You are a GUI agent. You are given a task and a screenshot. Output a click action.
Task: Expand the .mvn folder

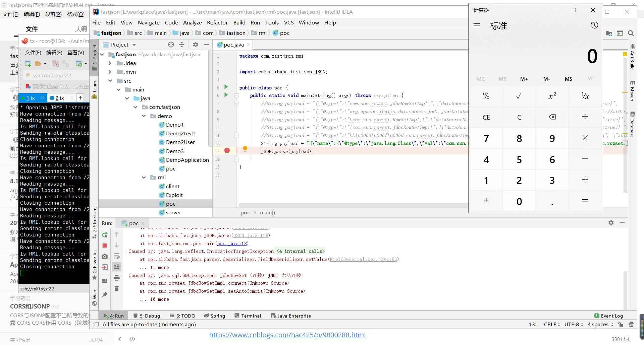(x=110, y=72)
